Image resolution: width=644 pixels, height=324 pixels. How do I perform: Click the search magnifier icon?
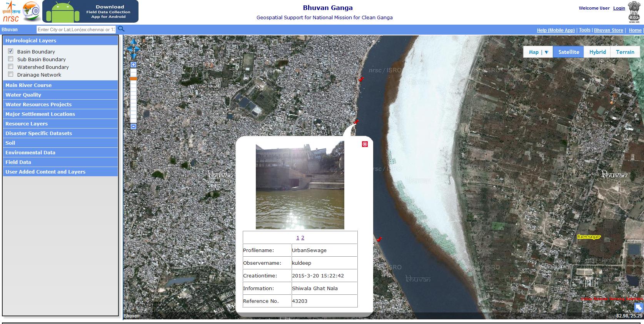(121, 29)
